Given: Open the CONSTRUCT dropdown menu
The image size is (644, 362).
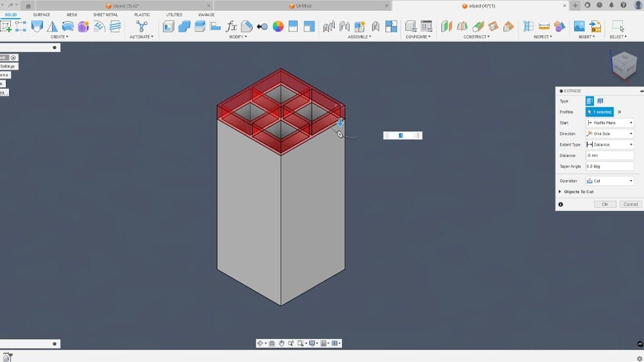Looking at the screenshot, I should (477, 37).
